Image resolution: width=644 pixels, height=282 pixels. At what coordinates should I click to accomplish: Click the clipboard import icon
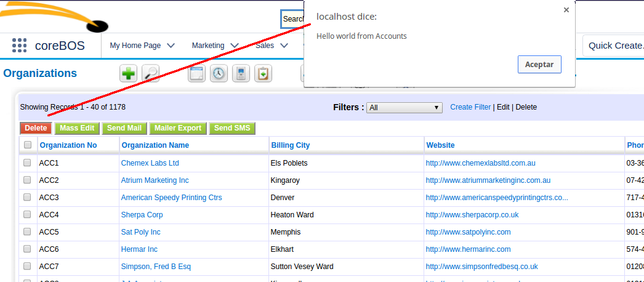[263, 74]
